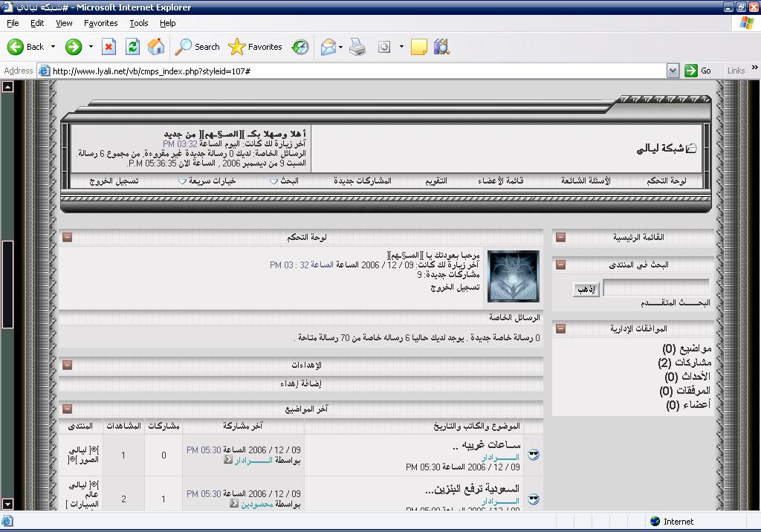Viewport: 761px width, 532px height.
Task: Open the Favorites menu in menu bar
Action: (x=100, y=23)
